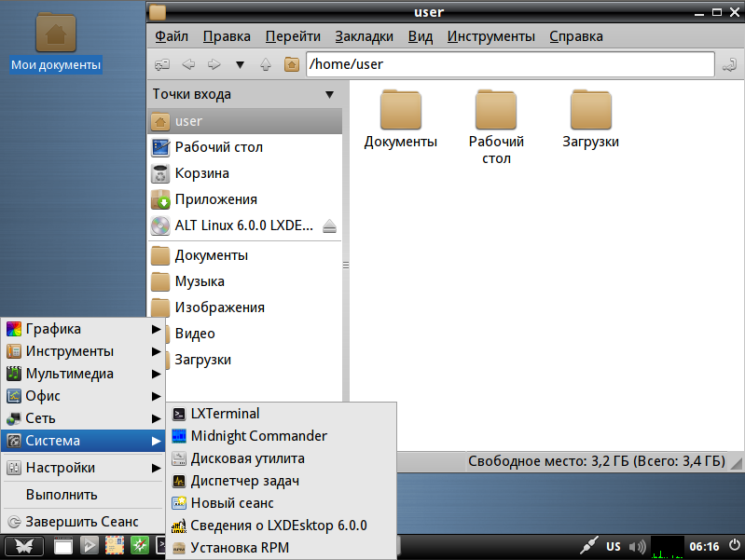Expand the Настройки submenu
Image resolution: width=745 pixels, height=560 pixels.
tap(84, 468)
